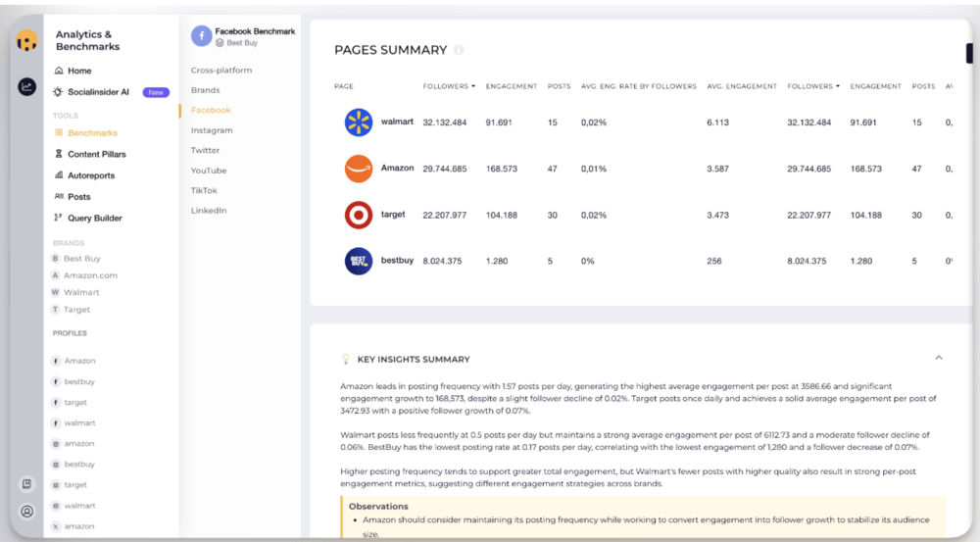Viewport: 980px width, 542px height.
Task: Click walmart followers value 32.132.484
Action: click(444, 123)
